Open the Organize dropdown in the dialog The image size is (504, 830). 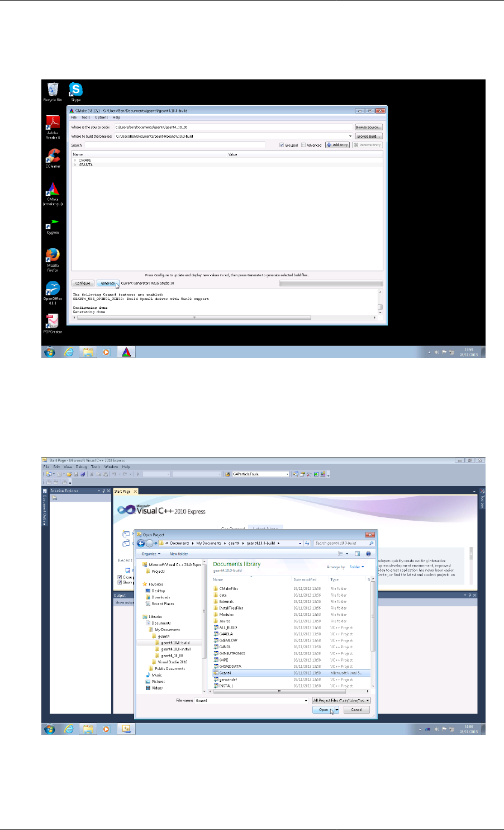pyautogui.click(x=151, y=554)
